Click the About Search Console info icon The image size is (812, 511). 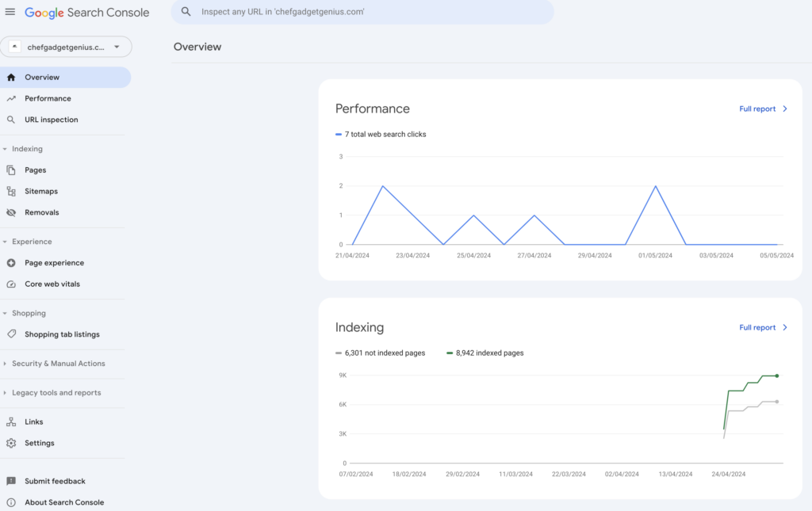click(x=11, y=502)
